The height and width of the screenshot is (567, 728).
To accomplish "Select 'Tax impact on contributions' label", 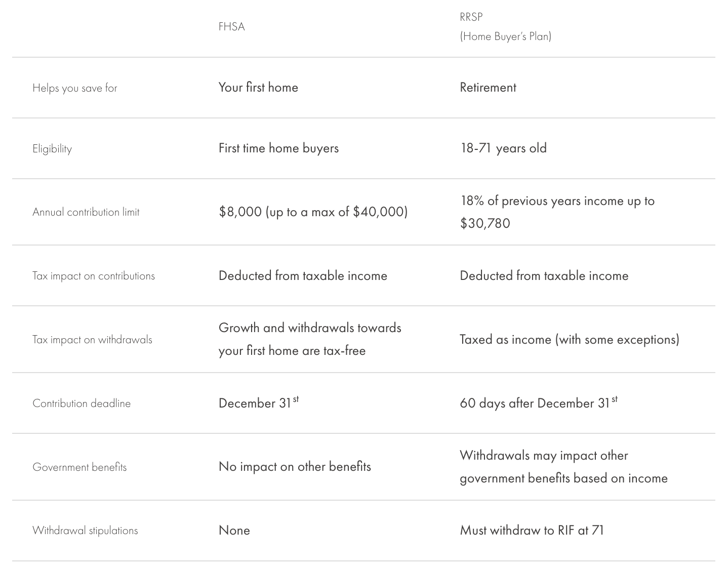I will [94, 276].
